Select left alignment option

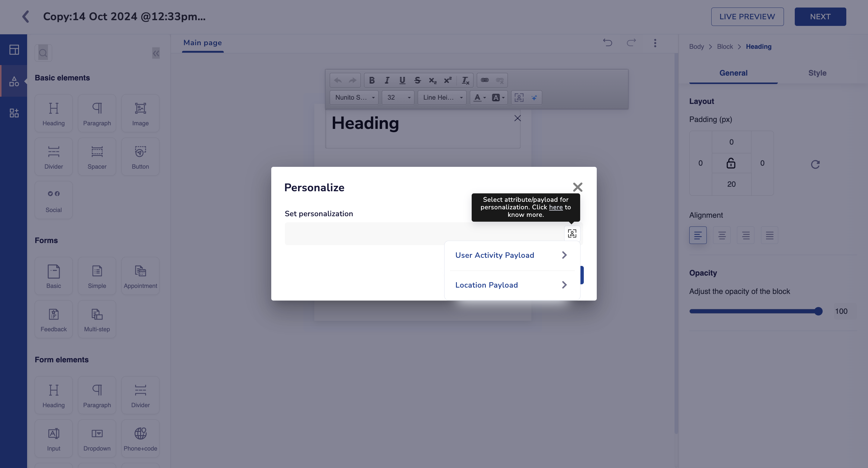[x=697, y=235]
